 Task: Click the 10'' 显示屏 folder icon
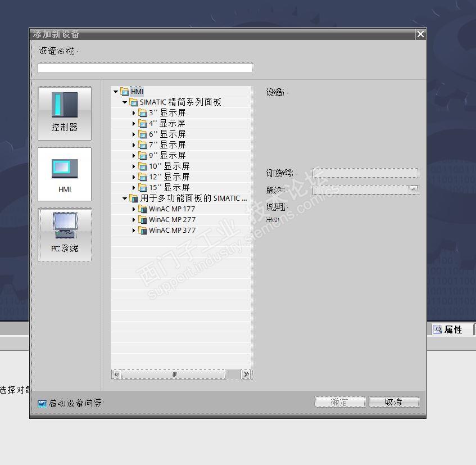(x=142, y=166)
